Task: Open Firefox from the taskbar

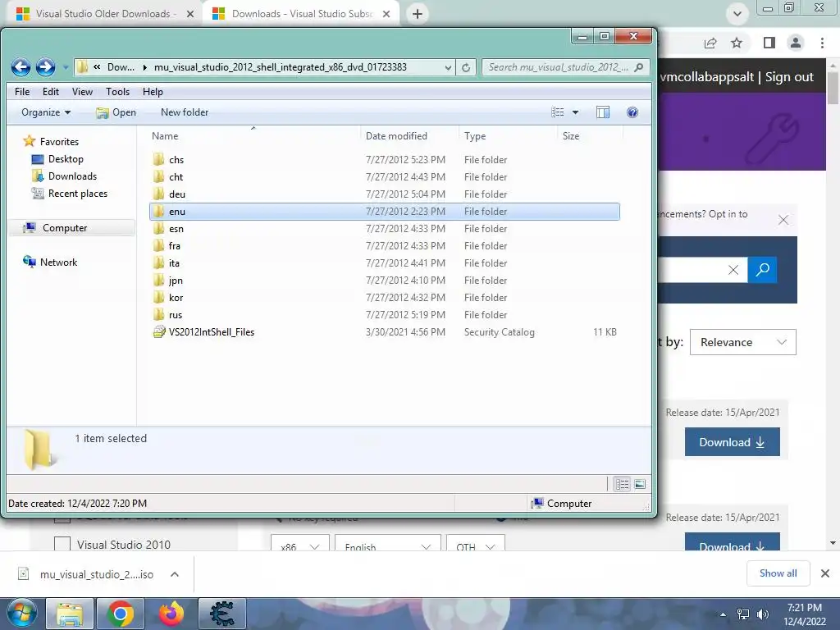Action: (x=171, y=614)
